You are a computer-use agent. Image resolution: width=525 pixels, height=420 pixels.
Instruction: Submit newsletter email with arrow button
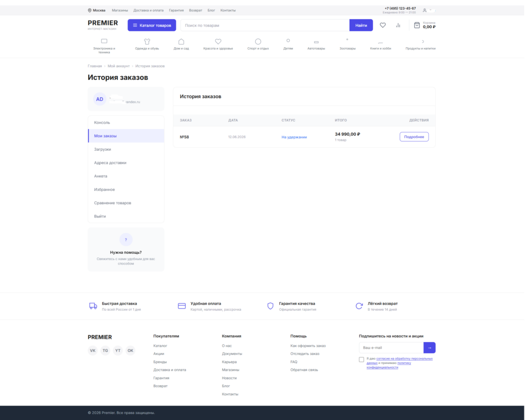point(429,348)
